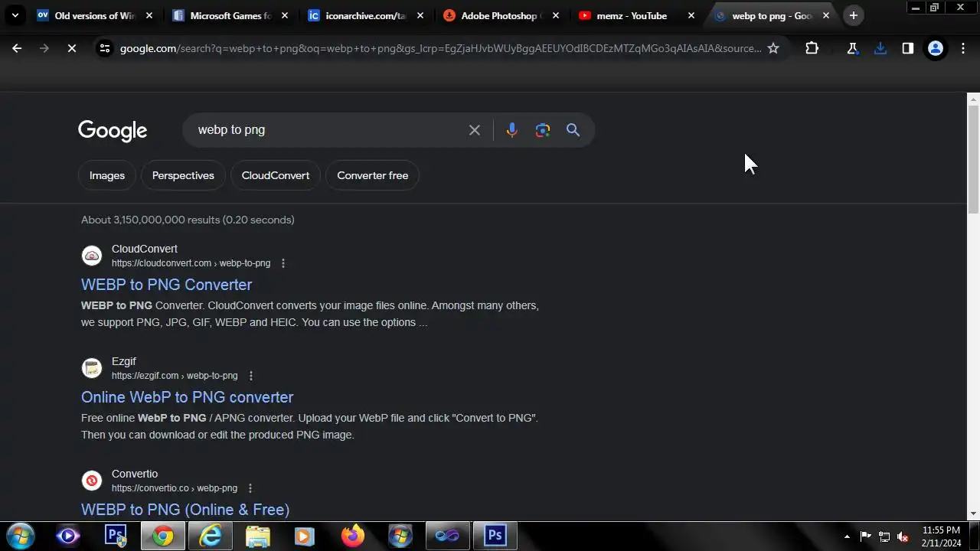Open Firefox from taskbar
The image size is (980, 551).
pyautogui.click(x=353, y=536)
